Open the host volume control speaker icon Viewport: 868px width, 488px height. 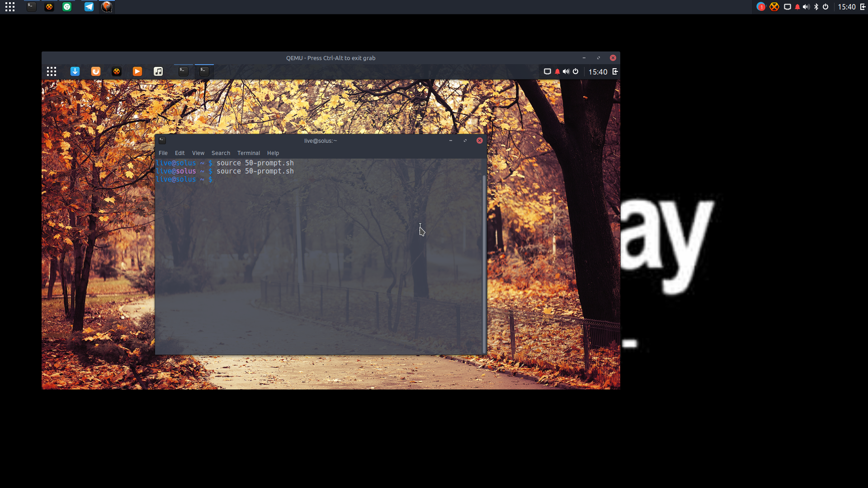[x=806, y=7]
